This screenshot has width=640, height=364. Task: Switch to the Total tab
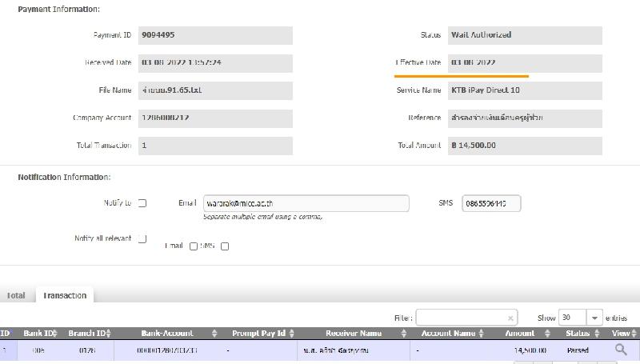point(16,295)
